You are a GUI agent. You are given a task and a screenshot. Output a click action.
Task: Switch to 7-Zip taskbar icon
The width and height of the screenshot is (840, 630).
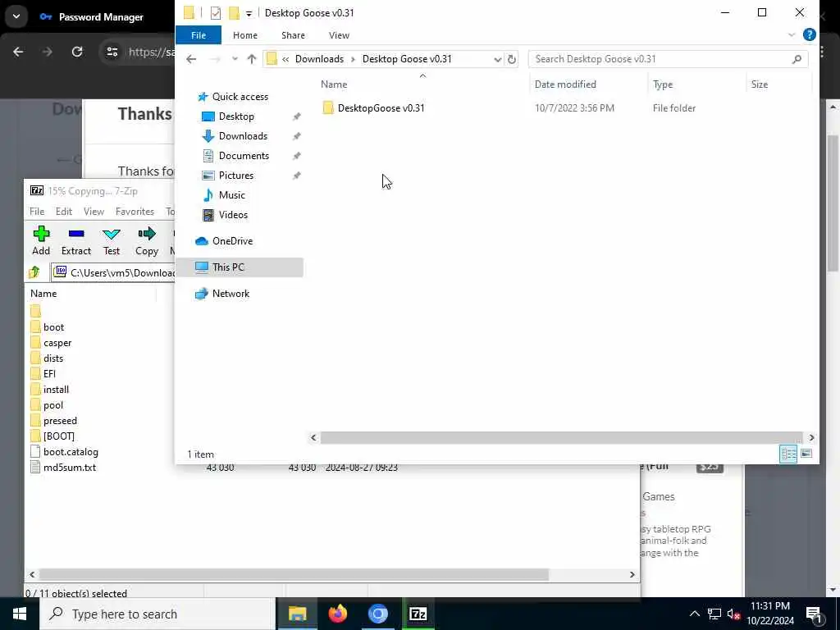click(x=418, y=614)
